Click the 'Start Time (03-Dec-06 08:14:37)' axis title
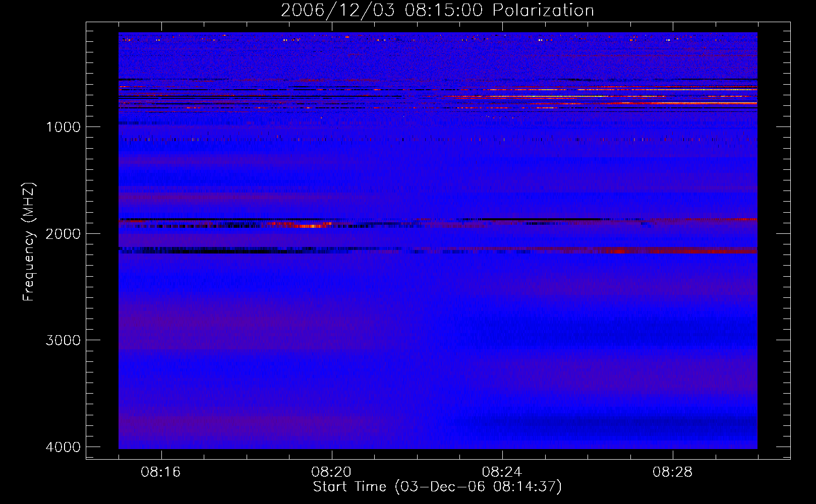 click(437, 487)
